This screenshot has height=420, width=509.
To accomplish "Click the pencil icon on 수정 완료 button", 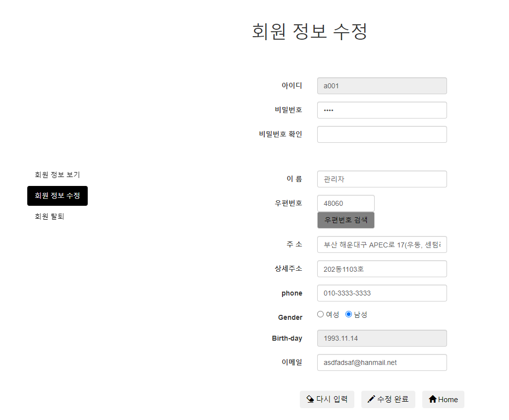I will [373, 399].
